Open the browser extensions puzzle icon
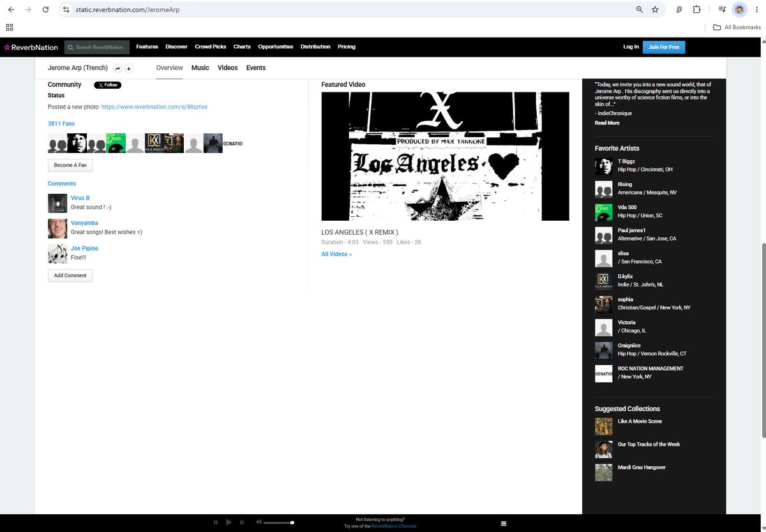 [x=696, y=10]
